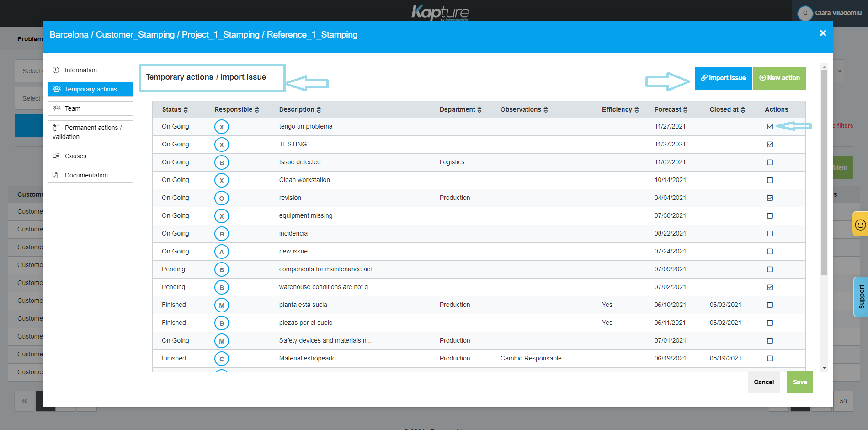This screenshot has height=430, width=868.
Task: Switch to the Team section
Action: 90,108
